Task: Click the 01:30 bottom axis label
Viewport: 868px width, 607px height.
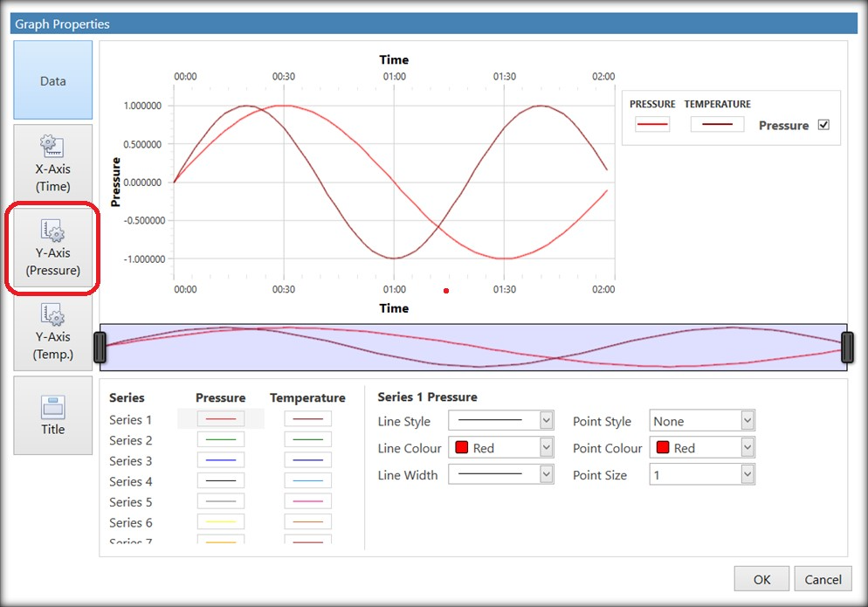Action: [505, 289]
